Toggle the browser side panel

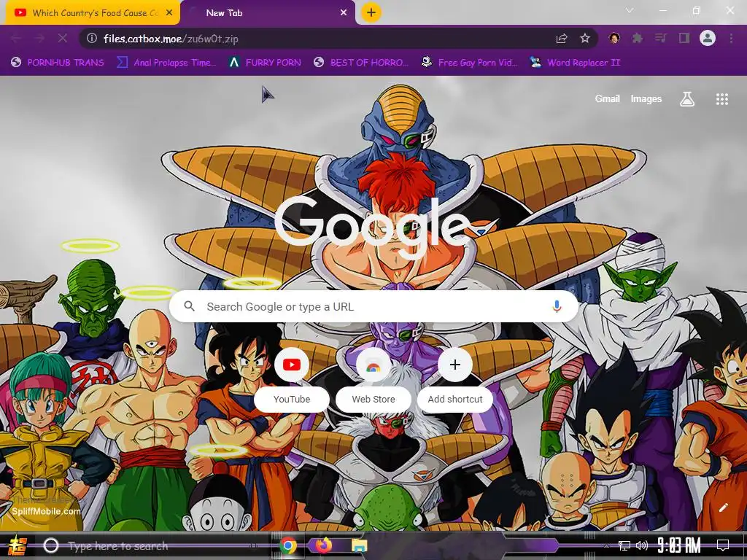pos(684,38)
